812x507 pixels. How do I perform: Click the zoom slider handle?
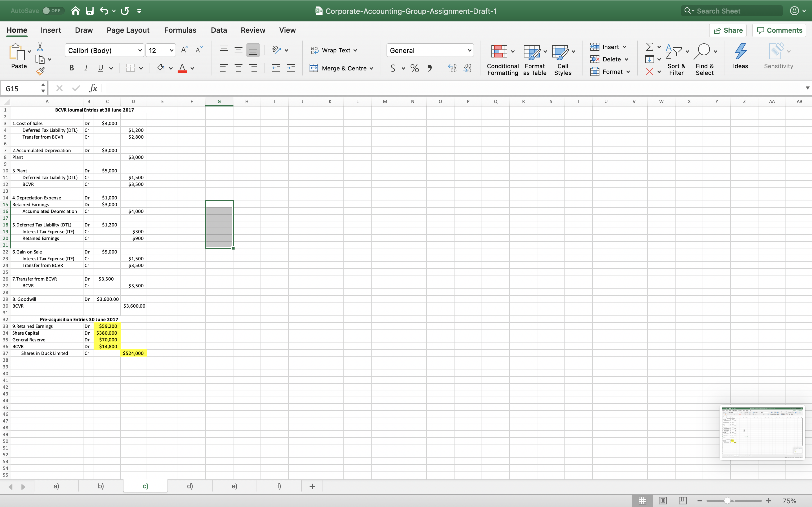[727, 500]
